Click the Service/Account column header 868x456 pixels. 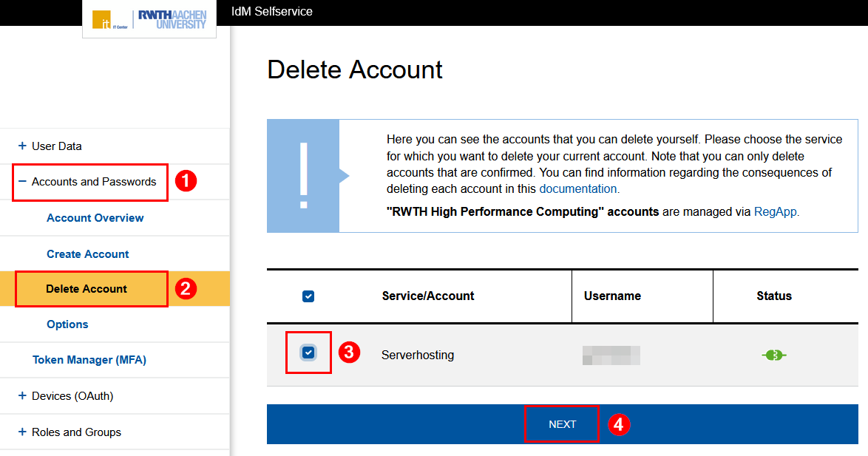430,296
